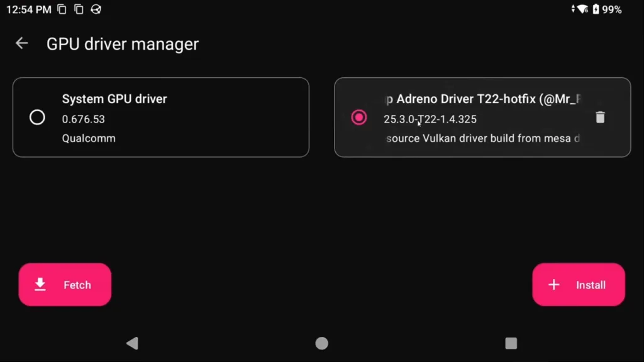Delete the Adreno Driver T22-hotfix with trash icon
644x362 pixels.
click(600, 117)
